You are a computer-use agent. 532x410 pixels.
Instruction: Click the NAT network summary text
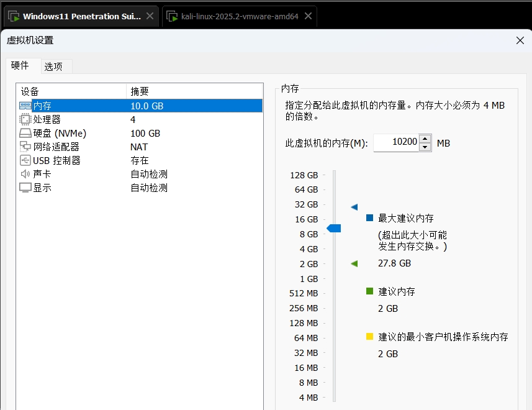coord(139,147)
